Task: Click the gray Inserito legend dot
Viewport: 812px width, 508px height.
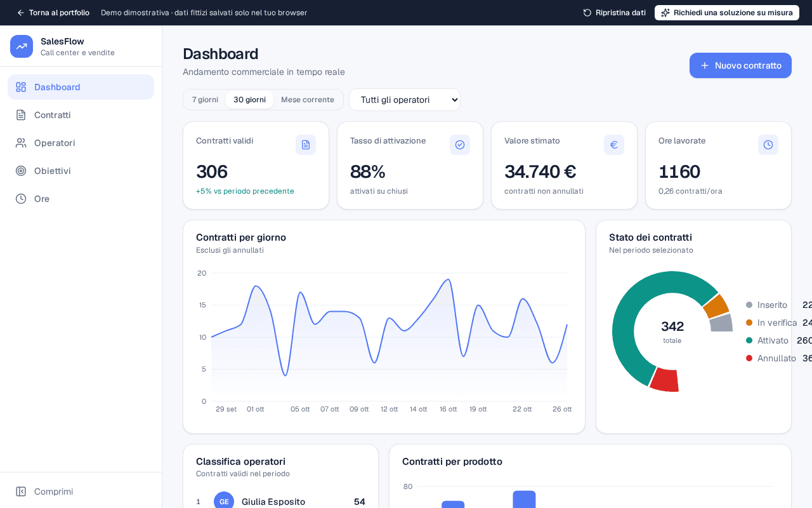Action: point(749,305)
